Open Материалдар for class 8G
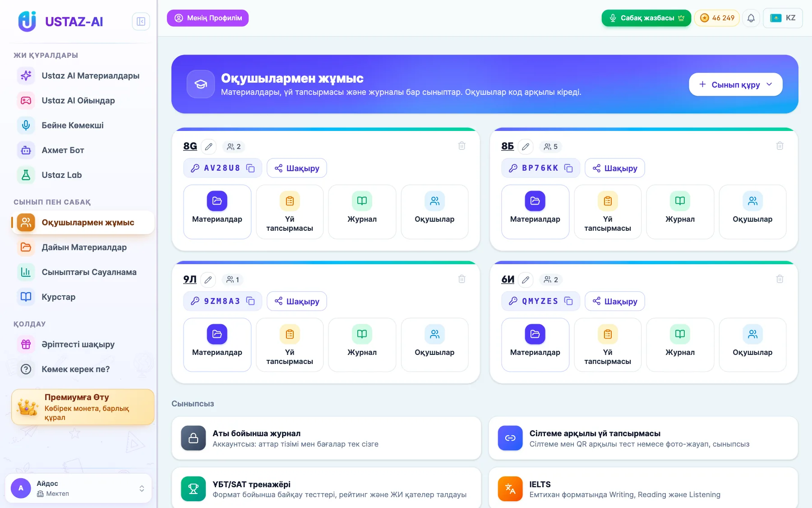Viewport: 812px width, 508px height. (217, 212)
